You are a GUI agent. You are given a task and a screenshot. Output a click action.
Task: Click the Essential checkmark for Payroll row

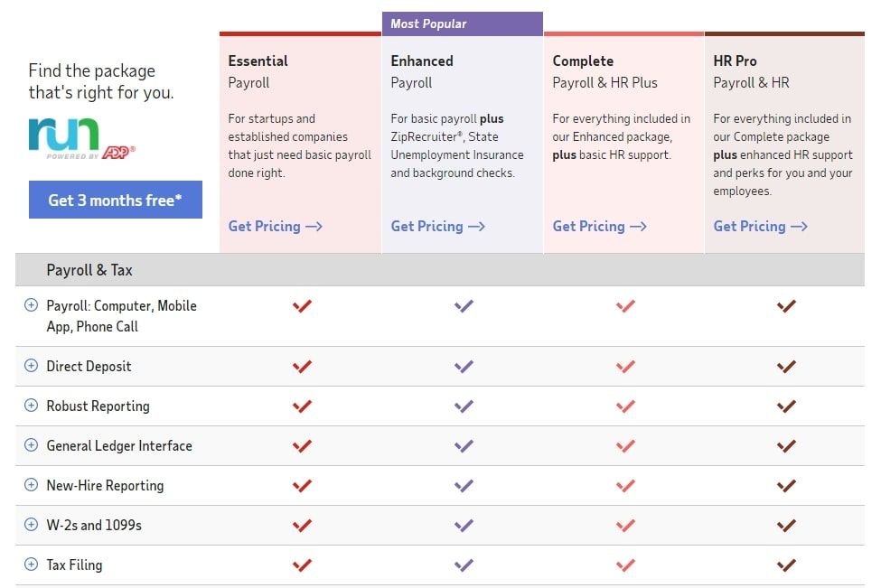point(302,306)
